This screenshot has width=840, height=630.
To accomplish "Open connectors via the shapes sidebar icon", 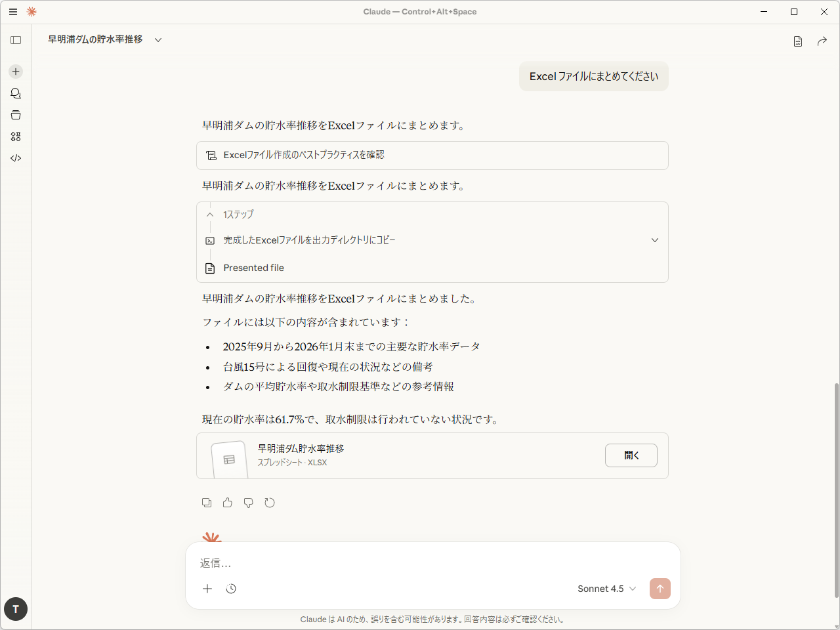I will point(15,136).
